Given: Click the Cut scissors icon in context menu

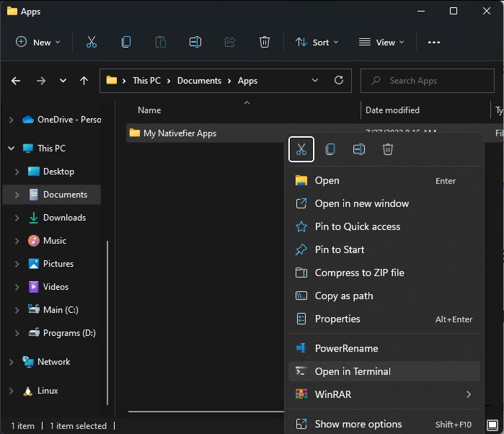Looking at the screenshot, I should (x=301, y=149).
